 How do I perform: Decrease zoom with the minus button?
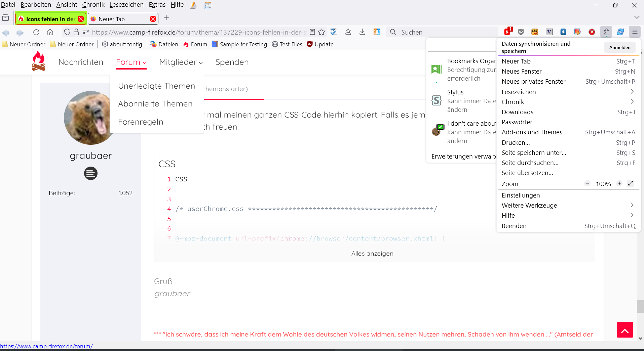click(588, 183)
